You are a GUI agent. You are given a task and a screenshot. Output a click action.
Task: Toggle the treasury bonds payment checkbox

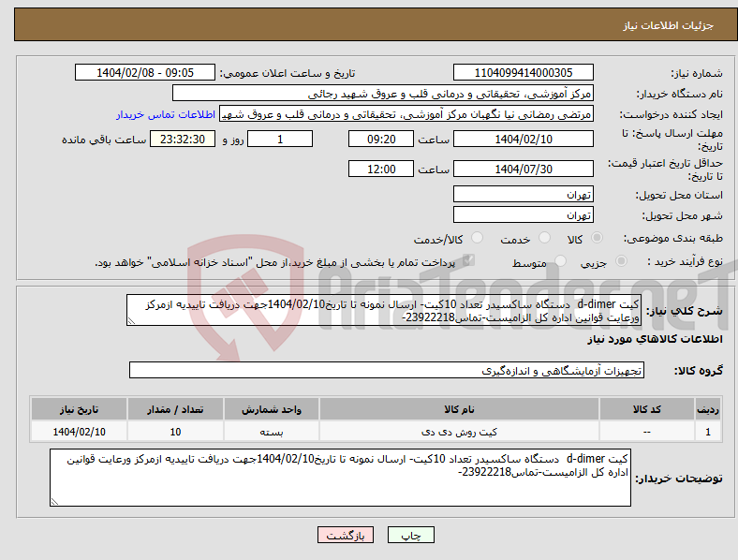pyautogui.click(x=468, y=260)
